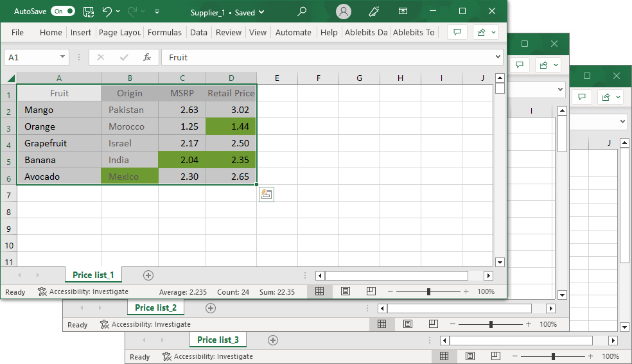The height and width of the screenshot is (364, 632).
Task: Add new sheet next to Price list_3
Action: 273,340
